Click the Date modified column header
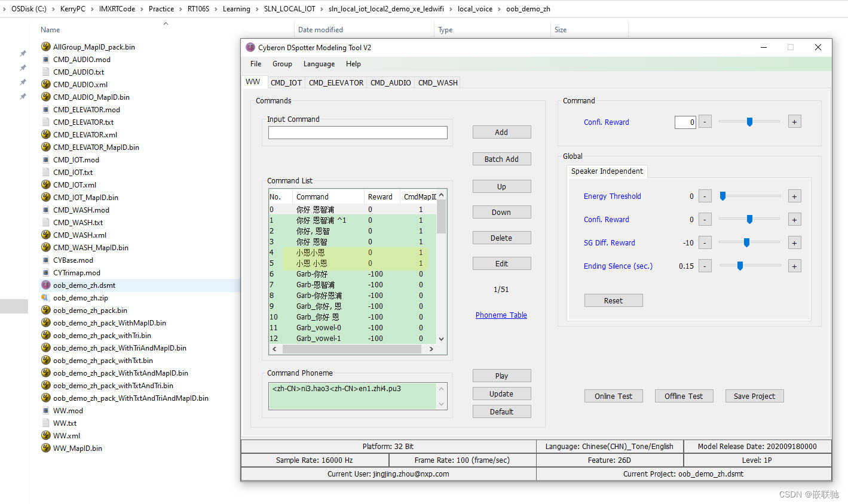This screenshot has width=848, height=504. point(365,30)
